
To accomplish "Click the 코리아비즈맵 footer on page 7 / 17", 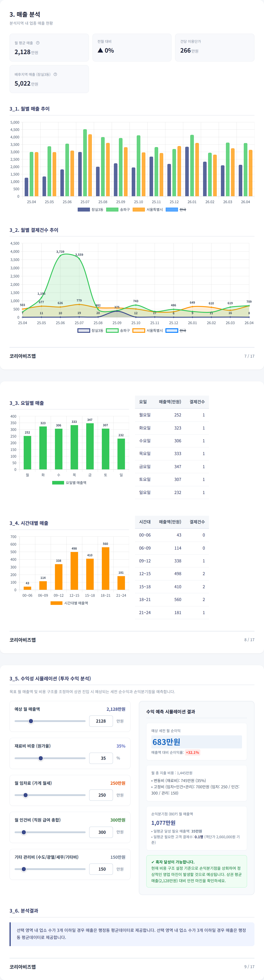I will [22, 356].
